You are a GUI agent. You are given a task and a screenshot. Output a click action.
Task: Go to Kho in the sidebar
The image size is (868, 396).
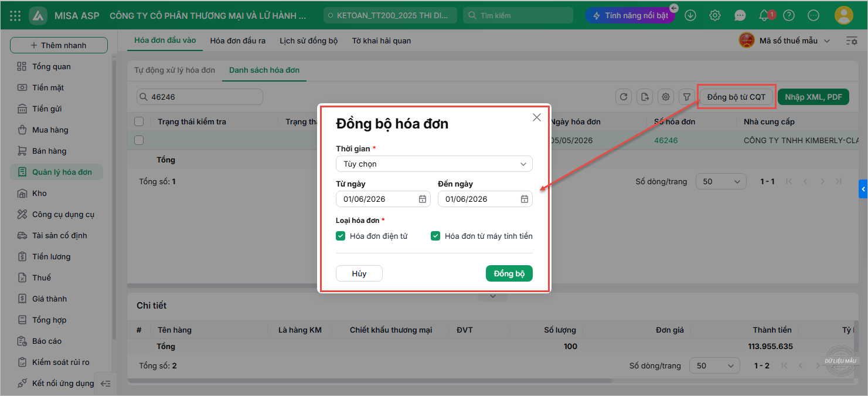(x=39, y=193)
